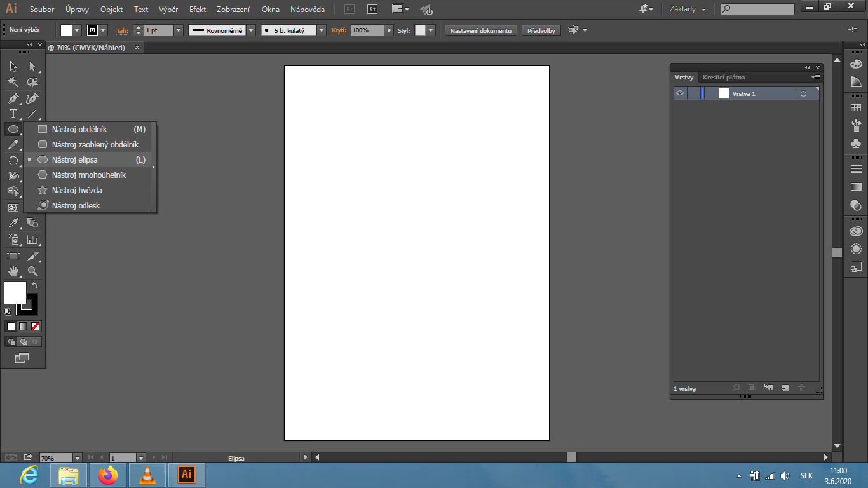Open the Rovnoměrně stroke profile dropdown
Viewport: 868px width, 488px height.
click(x=251, y=30)
